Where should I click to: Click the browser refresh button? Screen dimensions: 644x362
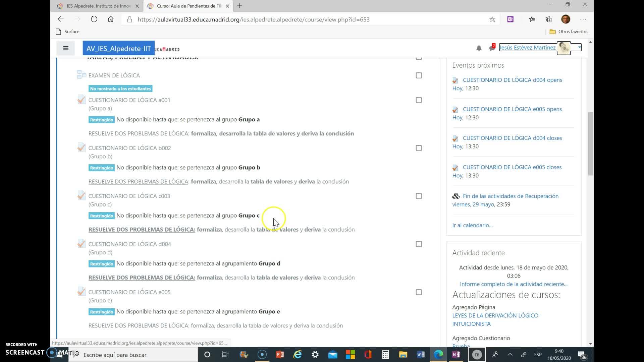click(x=94, y=19)
